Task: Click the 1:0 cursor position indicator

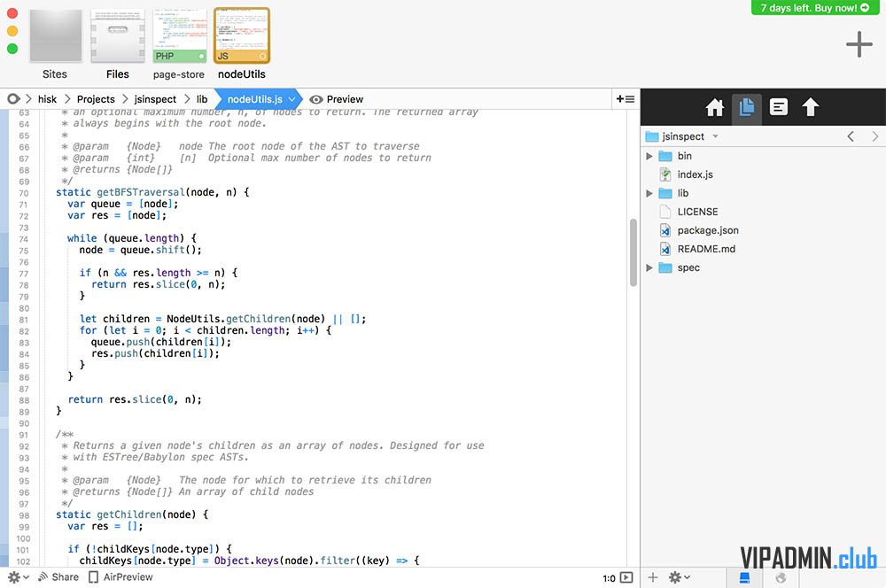Action: tap(609, 578)
